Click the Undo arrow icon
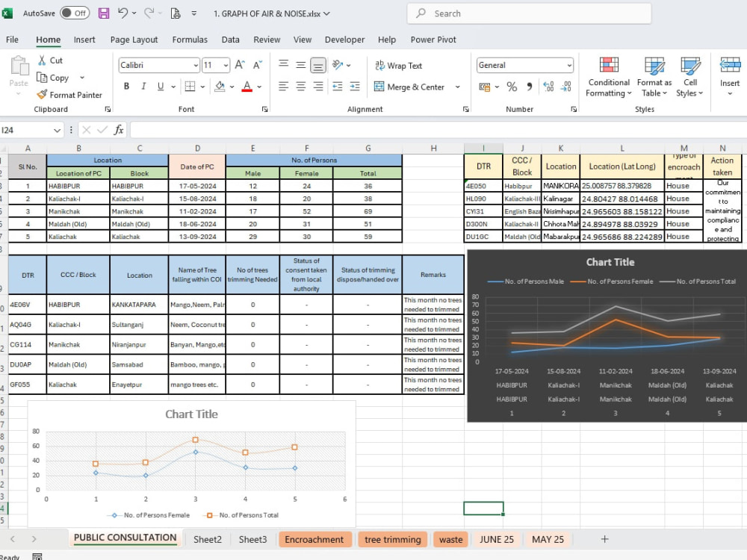Viewport: 747px width, 560px height. 123,13
